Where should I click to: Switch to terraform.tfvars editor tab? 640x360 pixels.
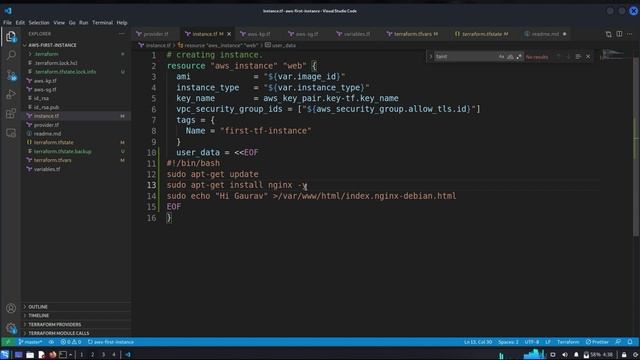(x=416, y=34)
